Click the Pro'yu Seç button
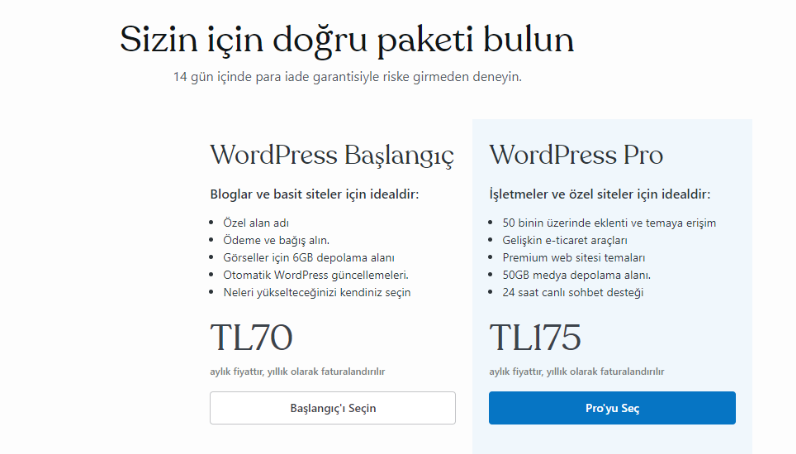Viewport: 796px width, 454px height. pyautogui.click(x=612, y=408)
